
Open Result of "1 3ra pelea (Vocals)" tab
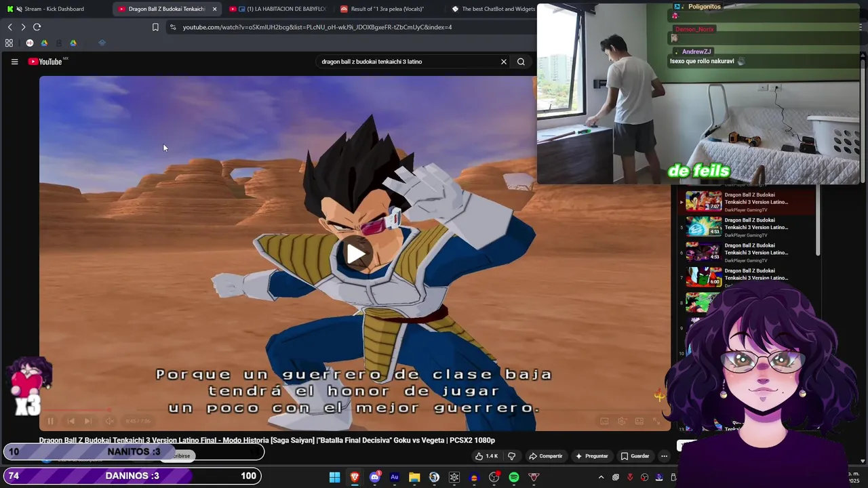[x=387, y=9]
